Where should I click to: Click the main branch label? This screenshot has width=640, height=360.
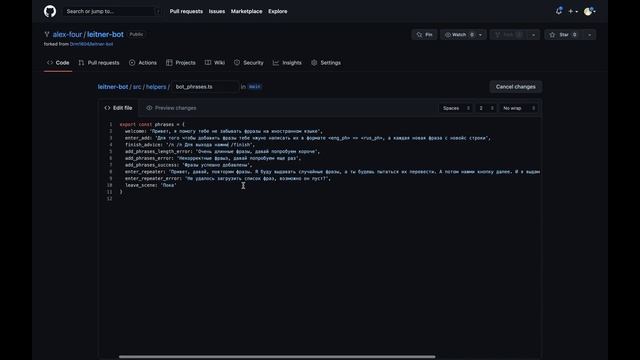click(254, 87)
